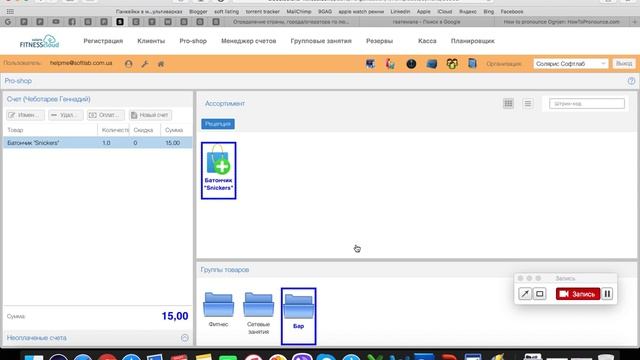Open the Планировщик menu

click(x=473, y=41)
